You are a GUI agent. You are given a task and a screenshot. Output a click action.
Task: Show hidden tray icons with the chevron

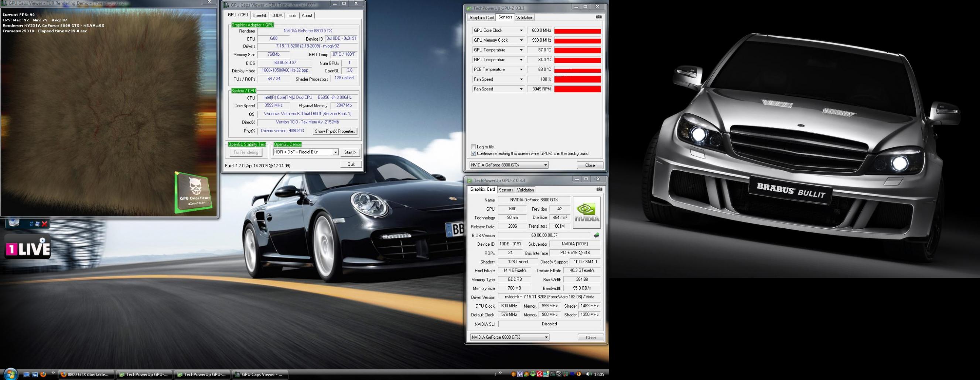pos(500,373)
